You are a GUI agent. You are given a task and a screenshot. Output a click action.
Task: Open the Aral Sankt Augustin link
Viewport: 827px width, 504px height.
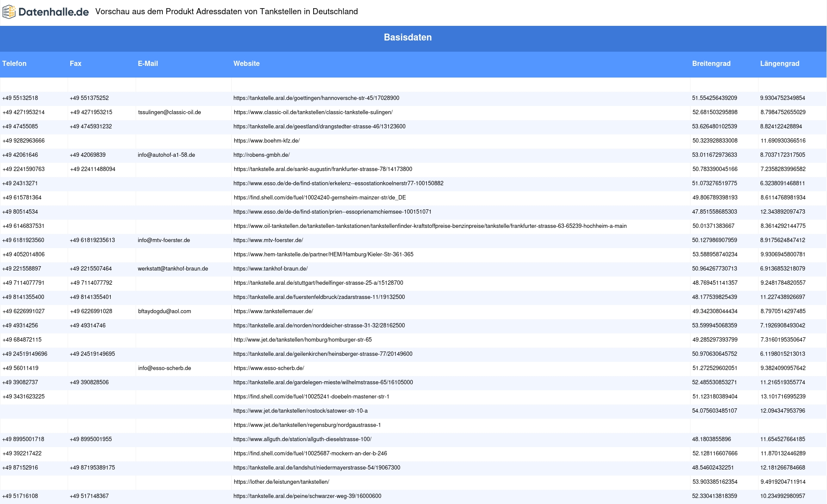click(x=323, y=169)
